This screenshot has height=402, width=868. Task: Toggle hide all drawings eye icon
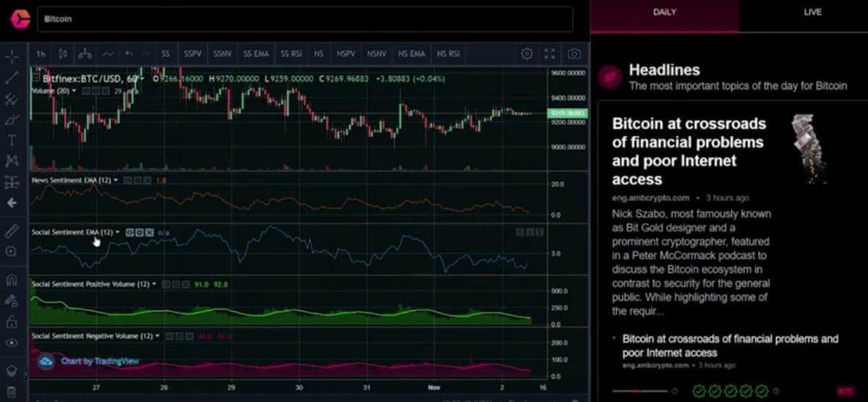tap(12, 343)
